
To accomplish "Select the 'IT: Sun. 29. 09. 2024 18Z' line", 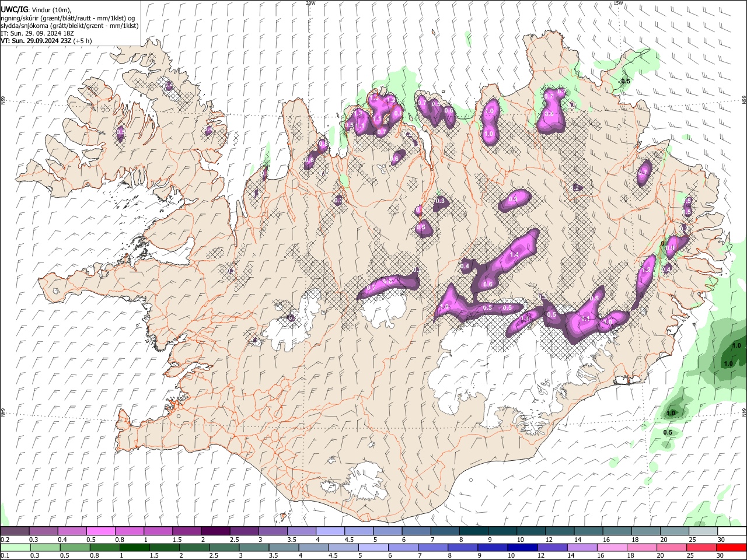I will coord(37,33).
